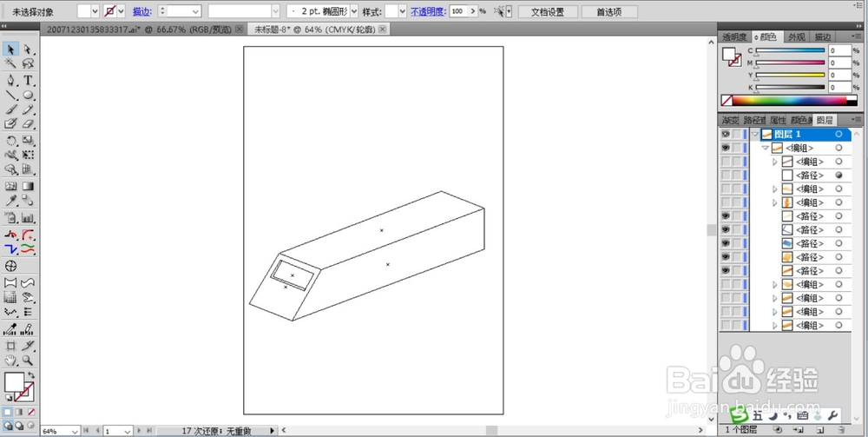Collapse the top-level <编组> group triangle
The width and height of the screenshot is (868, 437).
[x=765, y=148]
